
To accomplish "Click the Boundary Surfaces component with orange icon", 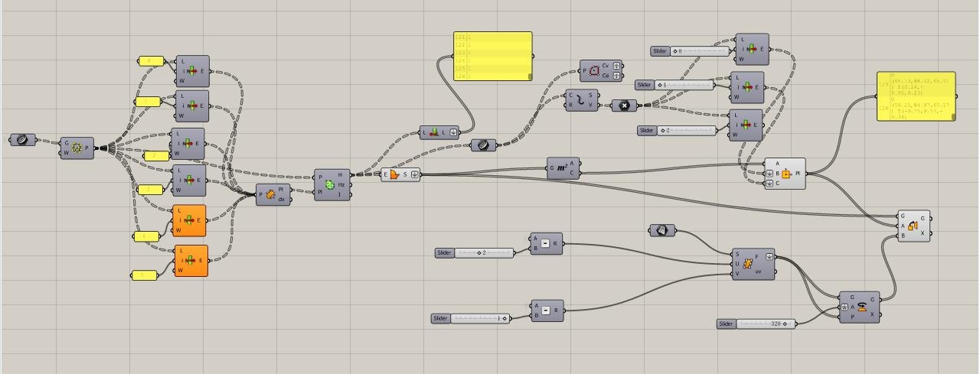I will [x=394, y=174].
